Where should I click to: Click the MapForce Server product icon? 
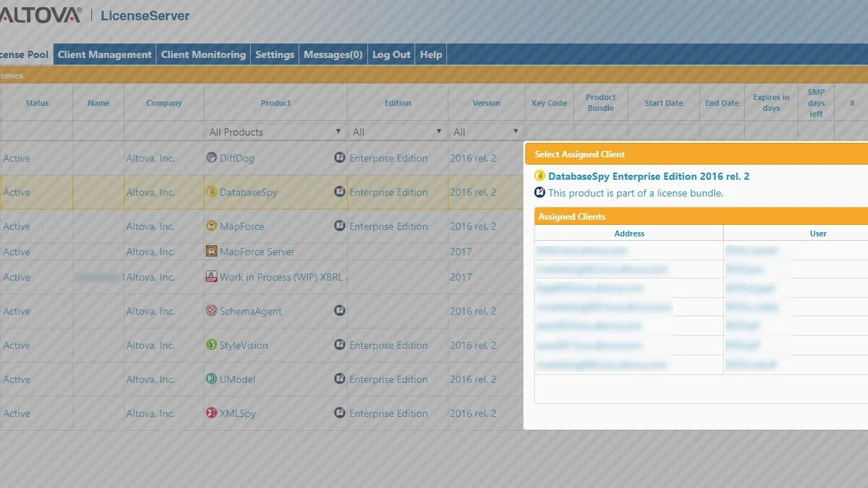click(x=212, y=251)
